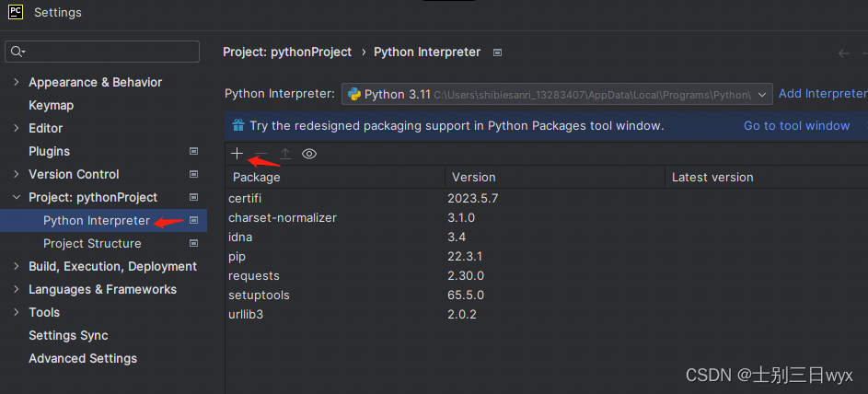Collapse the Project: pythonProject section

(x=16, y=197)
